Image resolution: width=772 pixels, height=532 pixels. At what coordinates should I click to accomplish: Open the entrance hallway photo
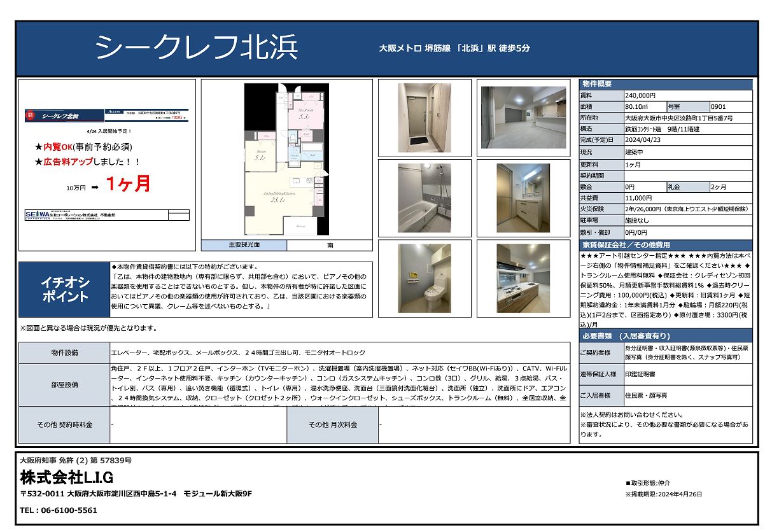point(425,116)
